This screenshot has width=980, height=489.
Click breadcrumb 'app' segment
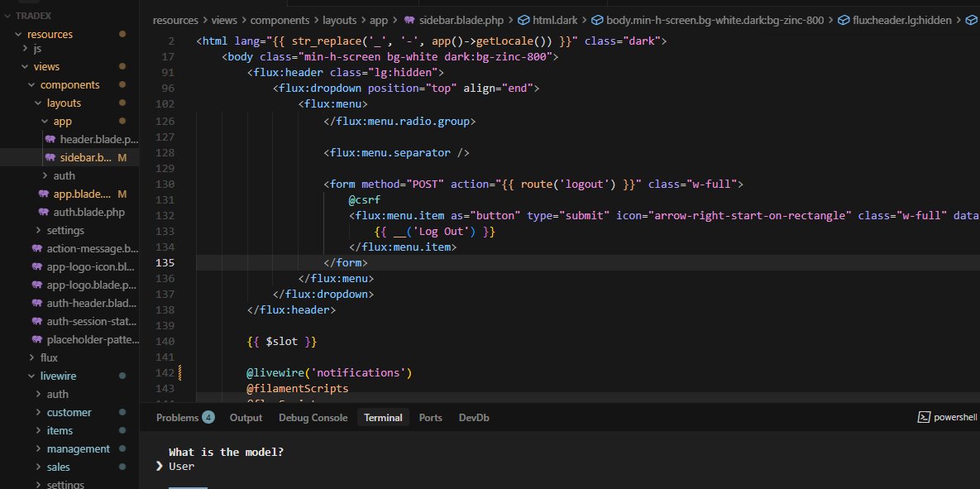point(379,20)
